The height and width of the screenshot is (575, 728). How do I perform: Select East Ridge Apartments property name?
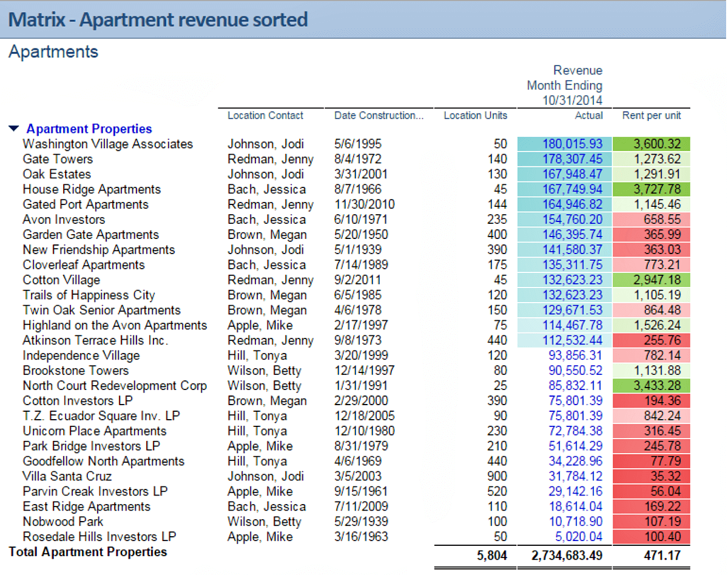click(87, 506)
